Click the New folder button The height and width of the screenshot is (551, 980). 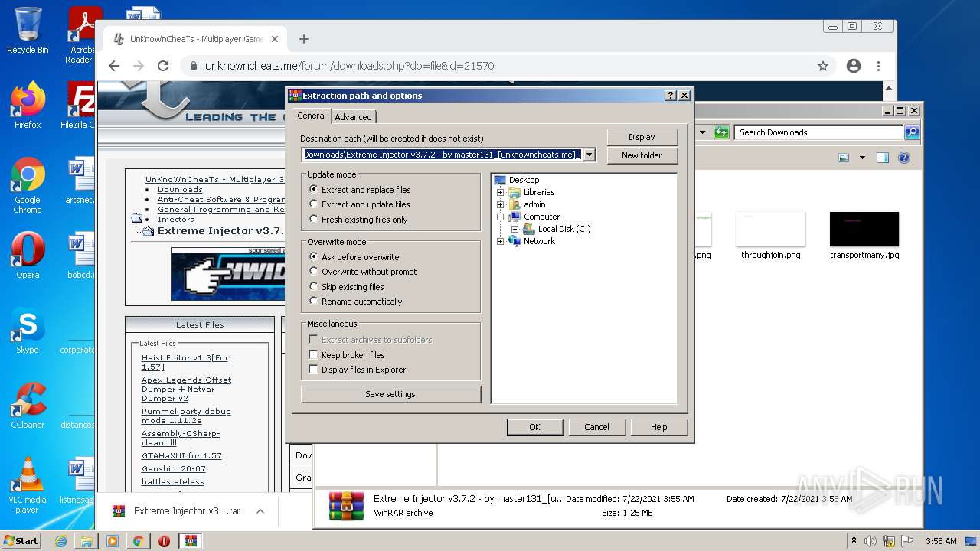pos(642,155)
